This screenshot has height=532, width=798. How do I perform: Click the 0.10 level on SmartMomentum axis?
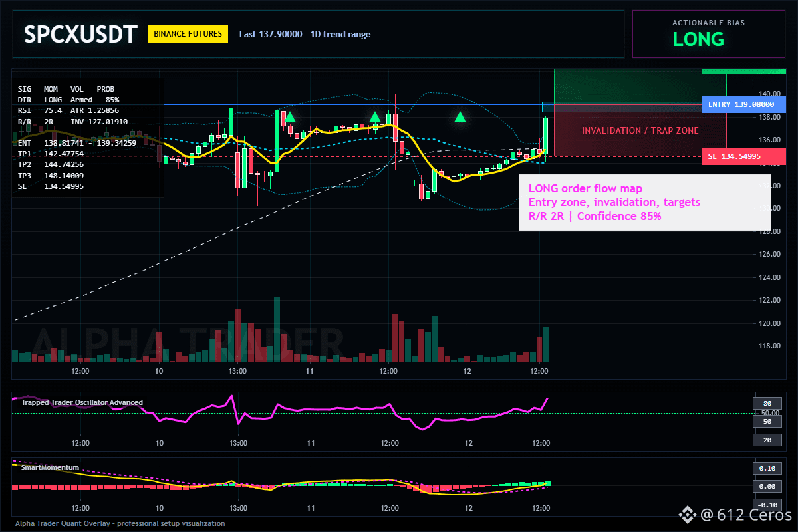[767, 468]
